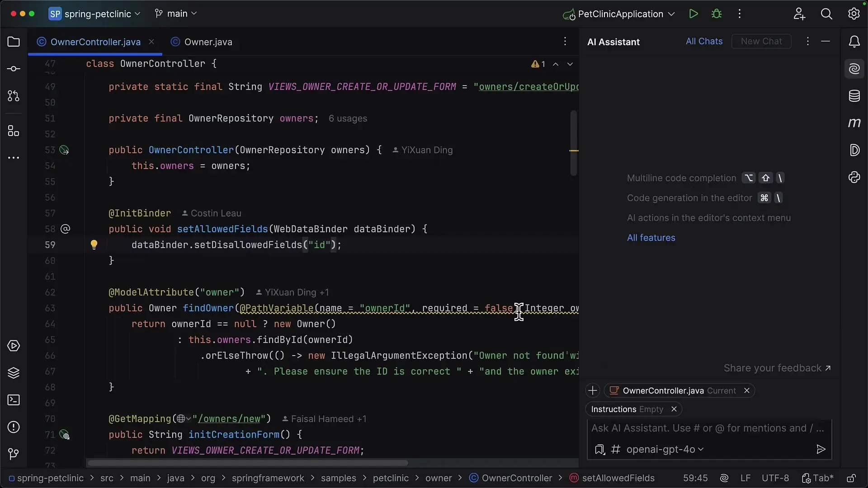This screenshot has width=868, height=488.
Task: Close the OwnerController.java tab
Action: [x=151, y=42]
